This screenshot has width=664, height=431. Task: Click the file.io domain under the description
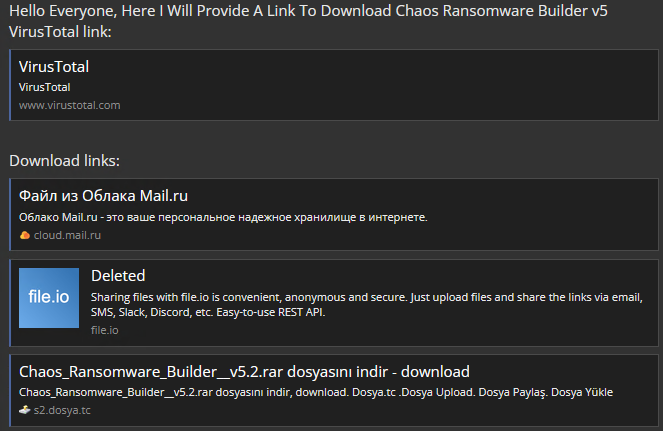(105, 330)
